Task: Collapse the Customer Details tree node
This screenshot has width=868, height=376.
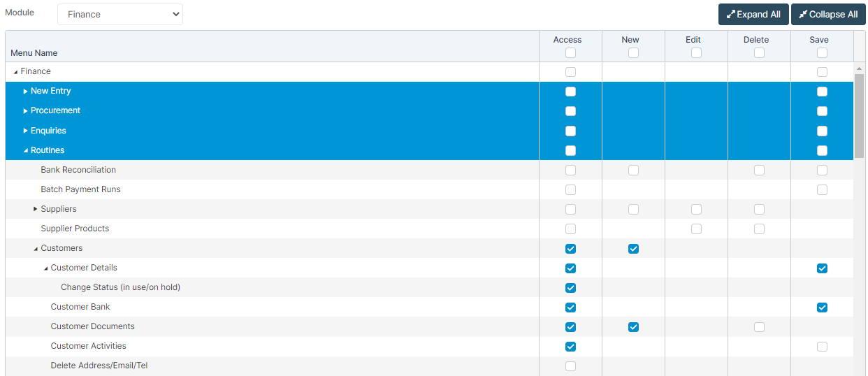Action: [46, 268]
